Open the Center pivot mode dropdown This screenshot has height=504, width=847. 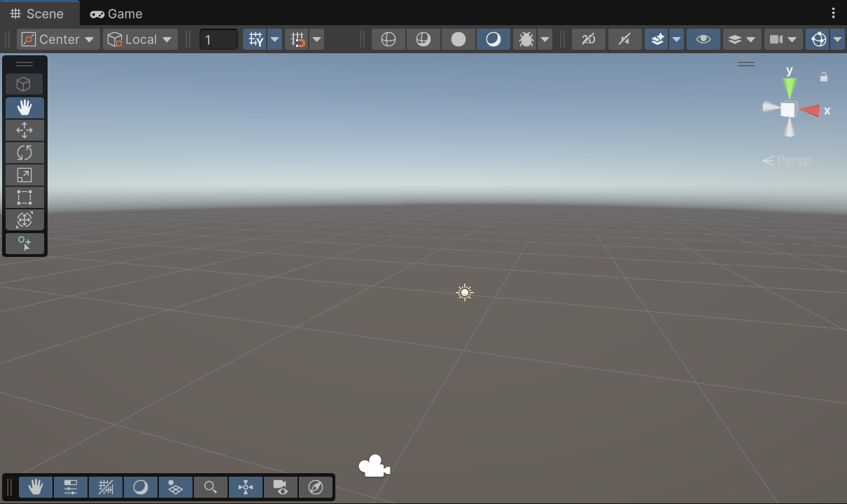[58, 39]
